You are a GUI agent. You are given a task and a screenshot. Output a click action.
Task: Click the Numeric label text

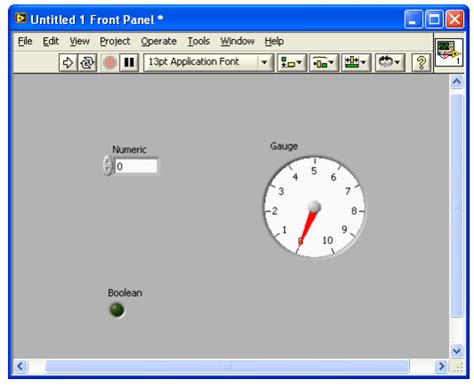pyautogui.click(x=129, y=149)
